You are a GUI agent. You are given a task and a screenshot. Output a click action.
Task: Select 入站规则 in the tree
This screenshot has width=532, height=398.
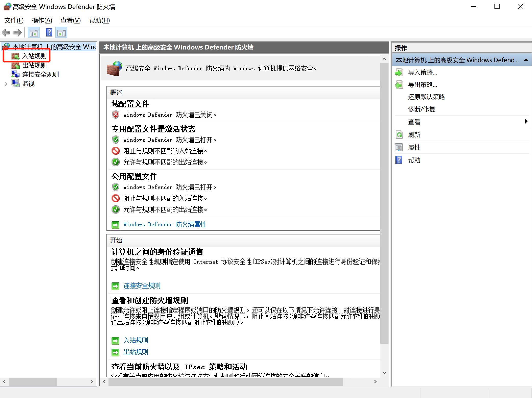[x=34, y=56]
